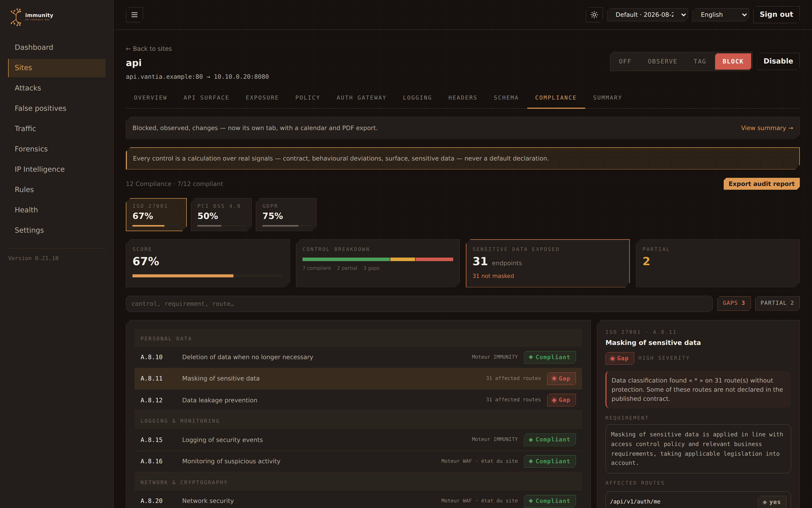
Task: Open the Policy tab
Action: [x=308, y=98]
